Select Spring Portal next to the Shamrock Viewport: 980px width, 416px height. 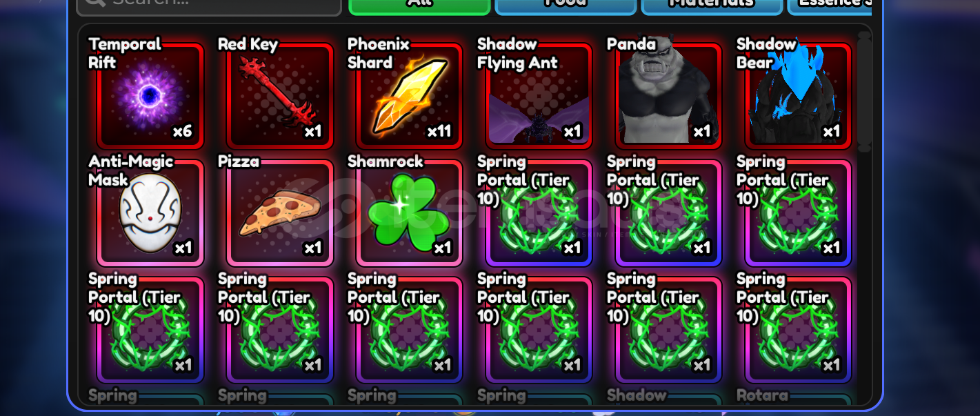pos(539,212)
